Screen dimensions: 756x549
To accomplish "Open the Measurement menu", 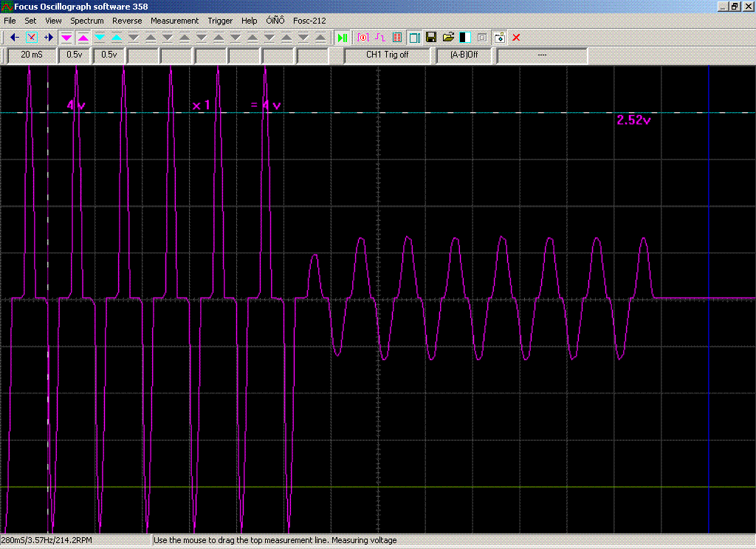I will [174, 21].
